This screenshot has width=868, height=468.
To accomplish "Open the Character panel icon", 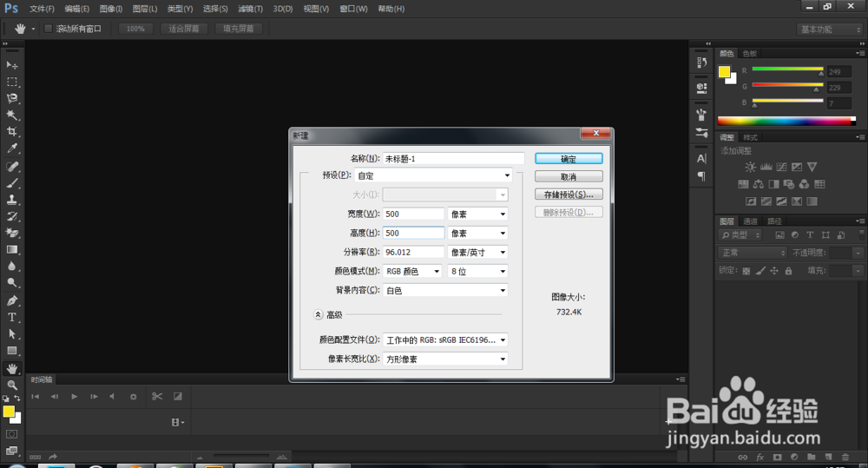I will pyautogui.click(x=701, y=158).
